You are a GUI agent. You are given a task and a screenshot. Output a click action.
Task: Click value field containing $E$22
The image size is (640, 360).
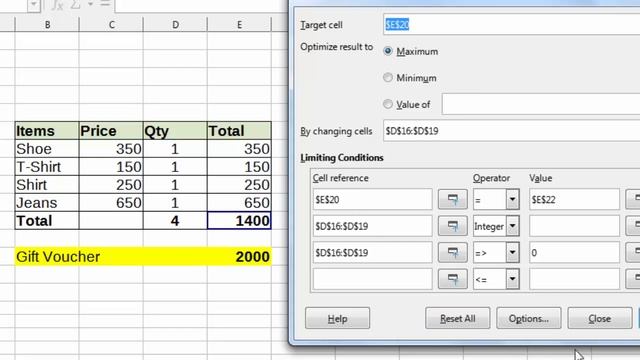574,200
